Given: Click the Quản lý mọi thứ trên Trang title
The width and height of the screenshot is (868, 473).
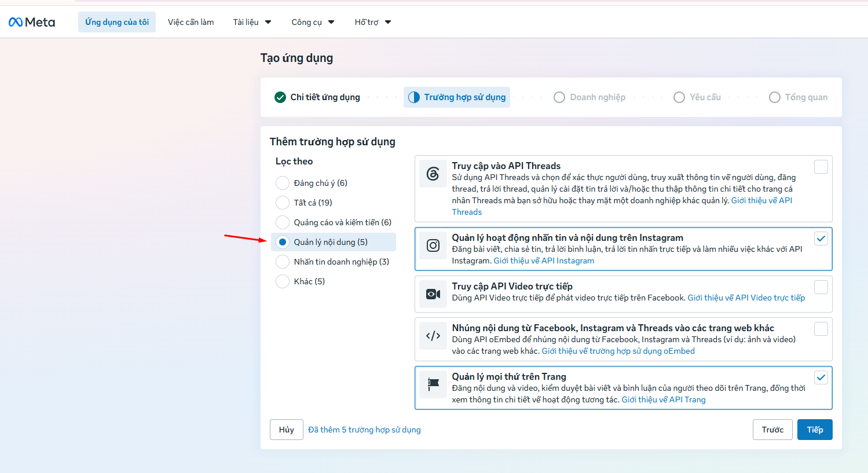Looking at the screenshot, I should (x=509, y=377).
